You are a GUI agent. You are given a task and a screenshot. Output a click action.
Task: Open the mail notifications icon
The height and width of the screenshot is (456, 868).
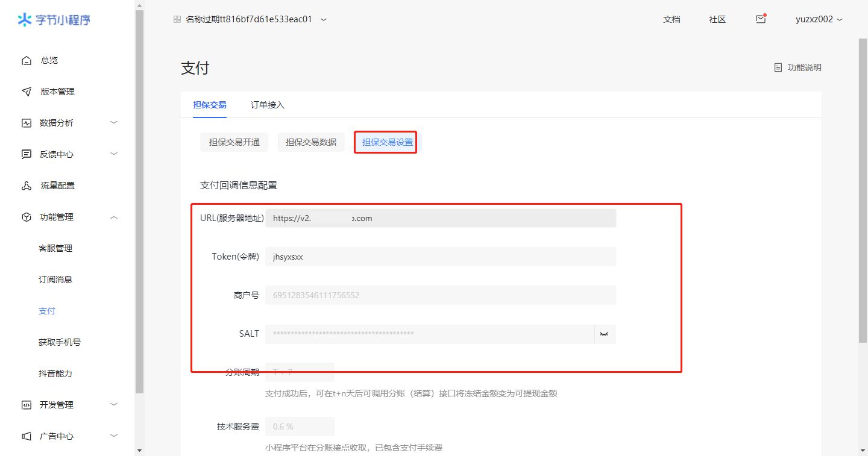click(x=761, y=19)
